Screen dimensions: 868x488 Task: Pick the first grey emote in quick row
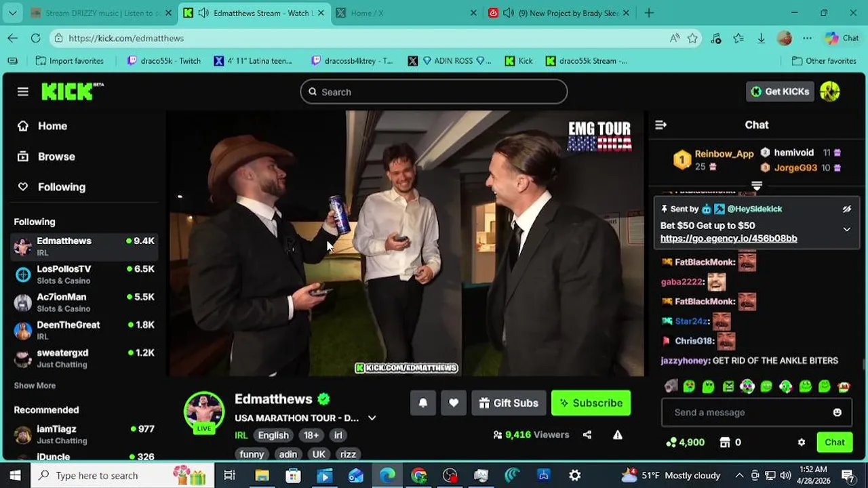[x=671, y=386]
